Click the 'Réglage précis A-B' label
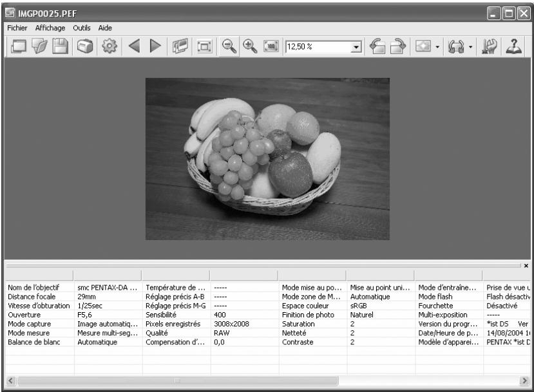 click(x=175, y=297)
